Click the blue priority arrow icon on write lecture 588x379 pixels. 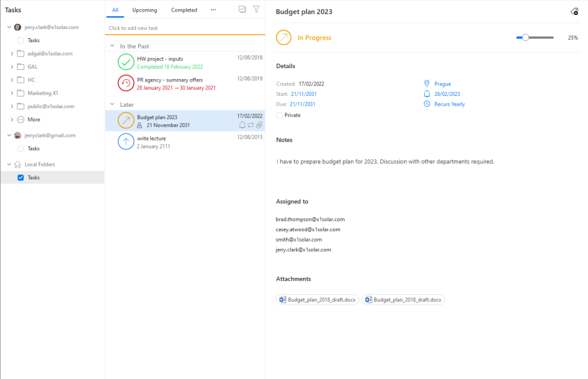(126, 141)
